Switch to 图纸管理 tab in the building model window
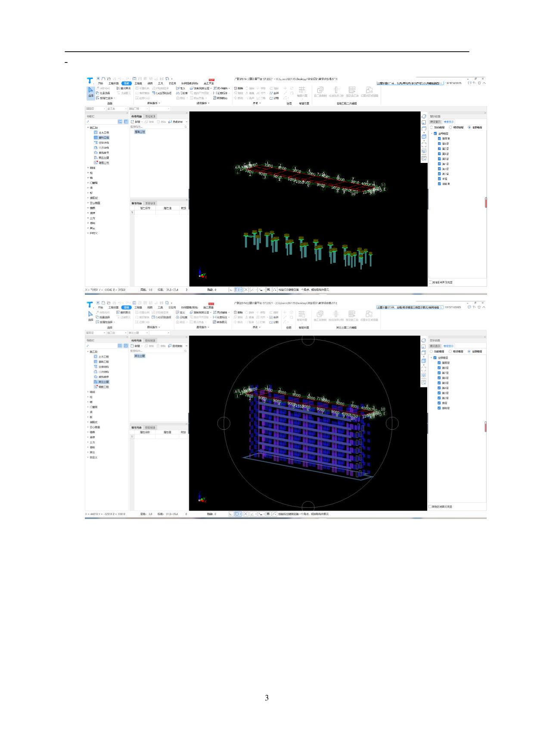 point(150,341)
